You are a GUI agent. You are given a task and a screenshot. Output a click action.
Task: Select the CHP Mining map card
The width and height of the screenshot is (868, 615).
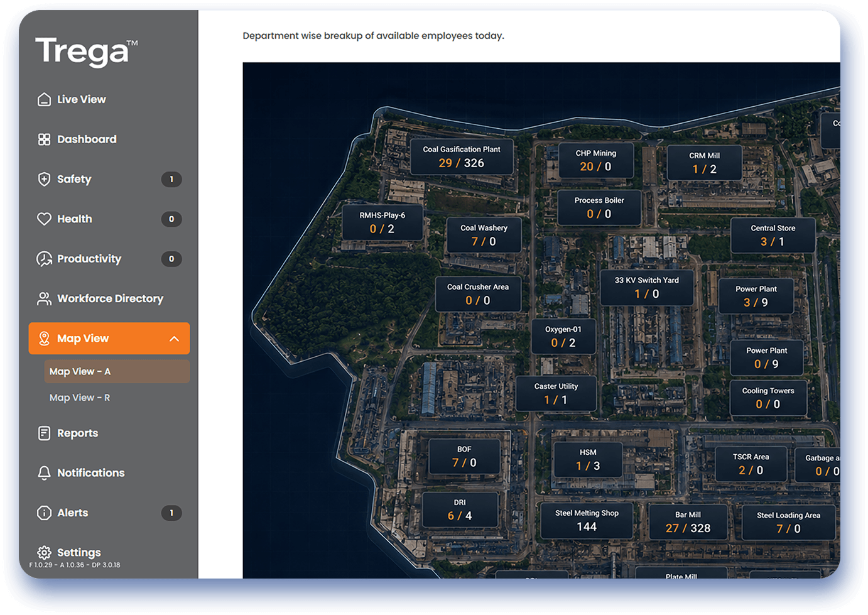(x=596, y=160)
